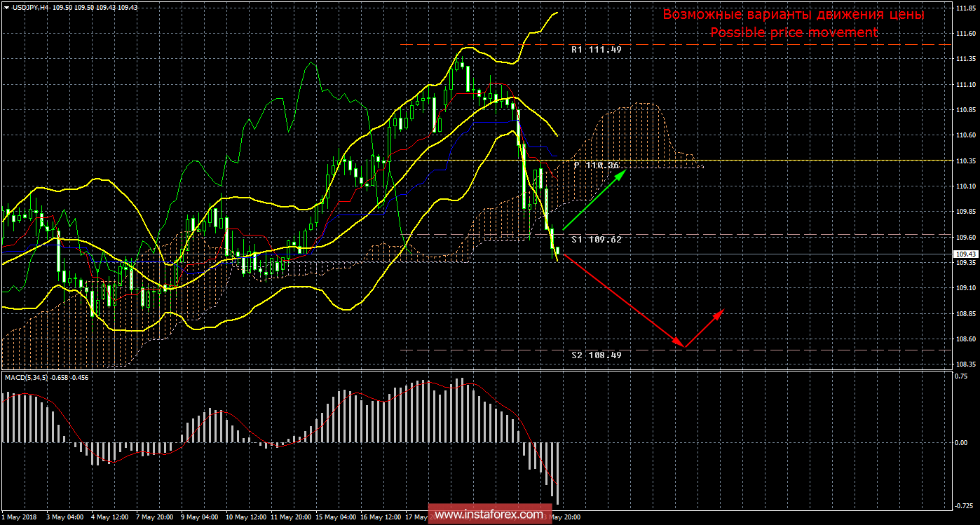
Task: Click the MACD(5,34,5) indicator label
Action: click(x=27, y=377)
